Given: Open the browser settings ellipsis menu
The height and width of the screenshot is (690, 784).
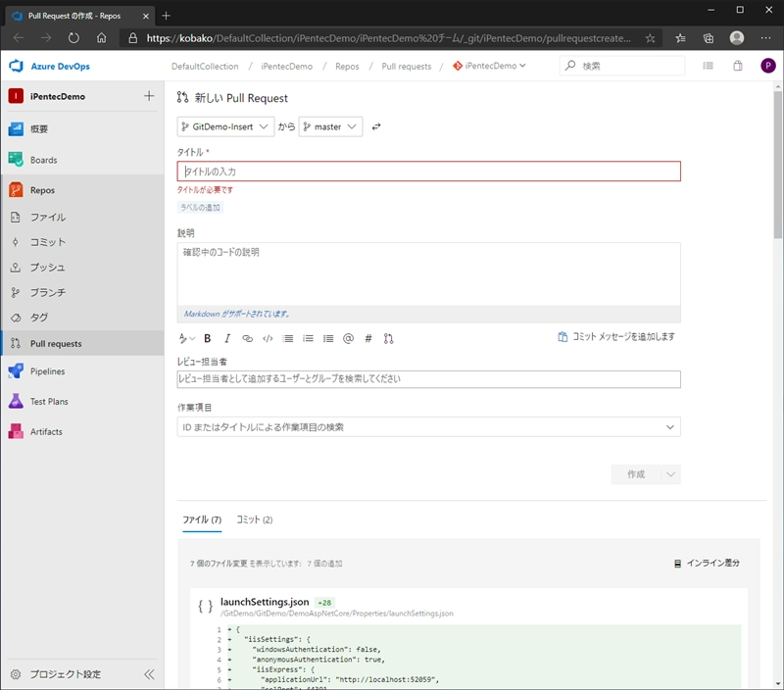Looking at the screenshot, I should tap(765, 38).
